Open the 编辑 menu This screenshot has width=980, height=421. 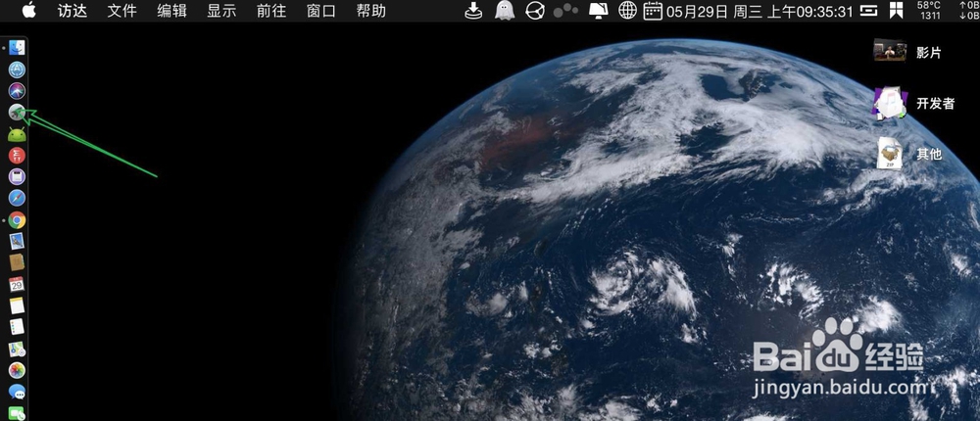tap(171, 11)
